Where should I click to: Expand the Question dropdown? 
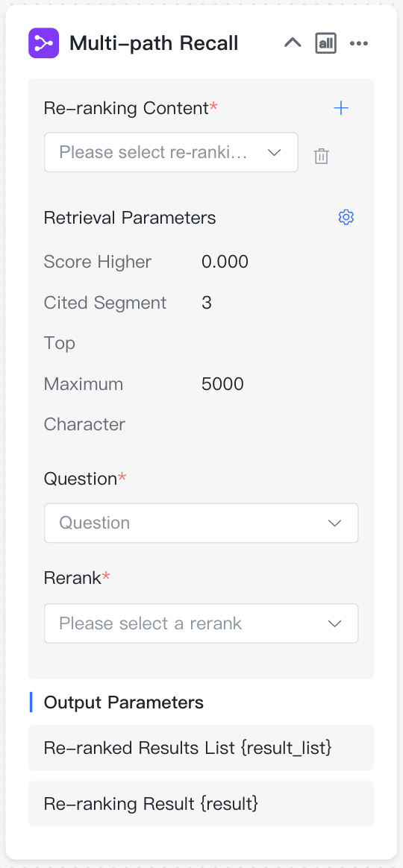[201, 523]
